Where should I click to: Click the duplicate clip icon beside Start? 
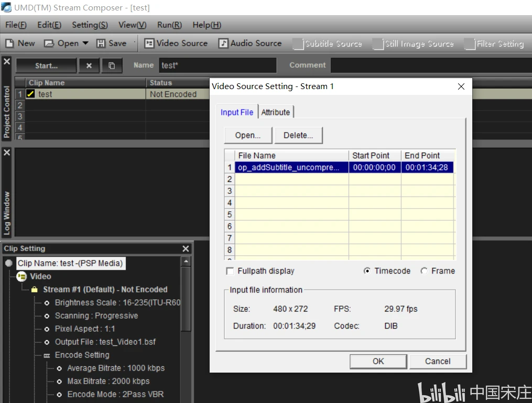point(112,66)
